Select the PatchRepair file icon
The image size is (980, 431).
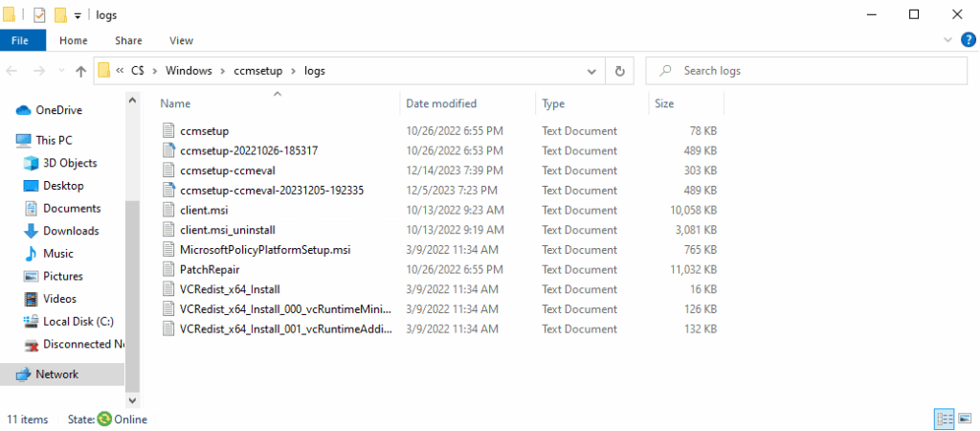(167, 269)
